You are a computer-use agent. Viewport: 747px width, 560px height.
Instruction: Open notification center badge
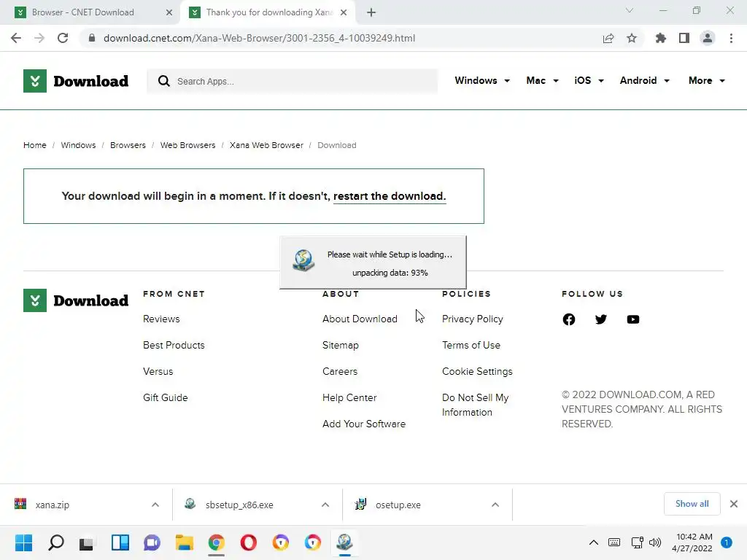[727, 542]
